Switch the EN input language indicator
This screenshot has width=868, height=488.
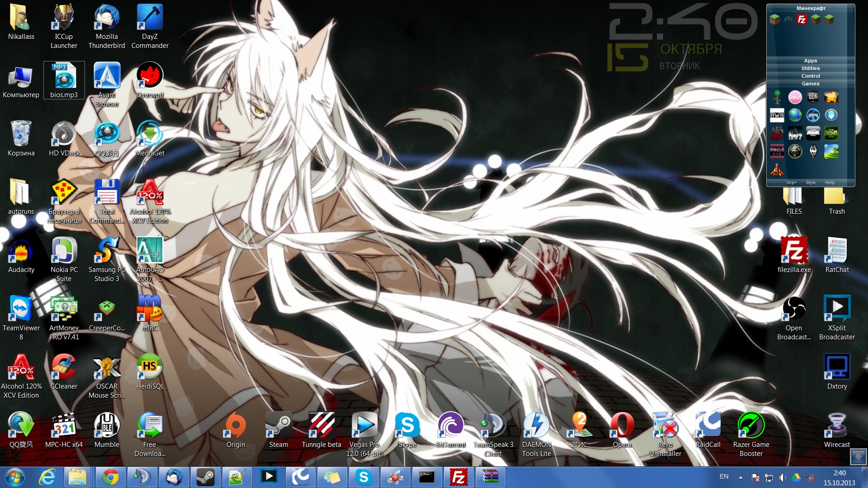pyautogui.click(x=724, y=477)
